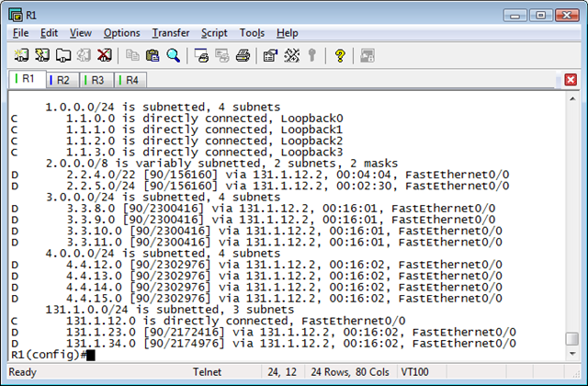This screenshot has height=386, width=588.
Task: Click the Copy toolbar icon
Action: (132, 55)
